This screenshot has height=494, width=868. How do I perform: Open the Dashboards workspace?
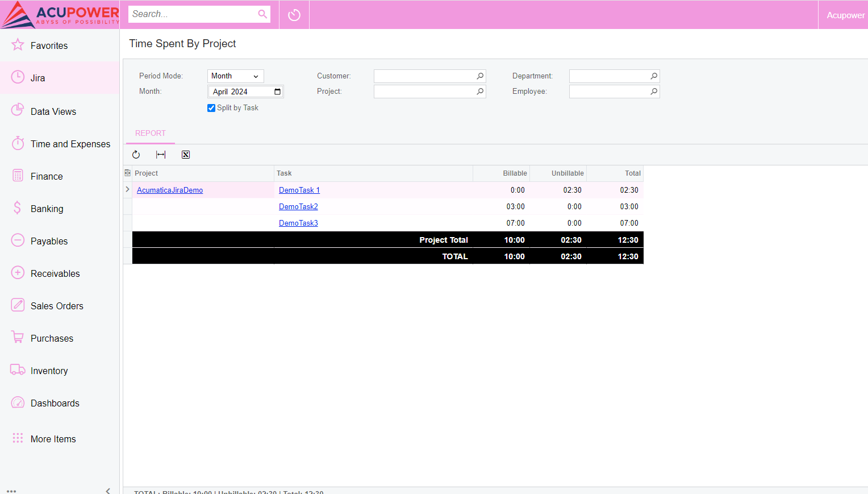[55, 404]
